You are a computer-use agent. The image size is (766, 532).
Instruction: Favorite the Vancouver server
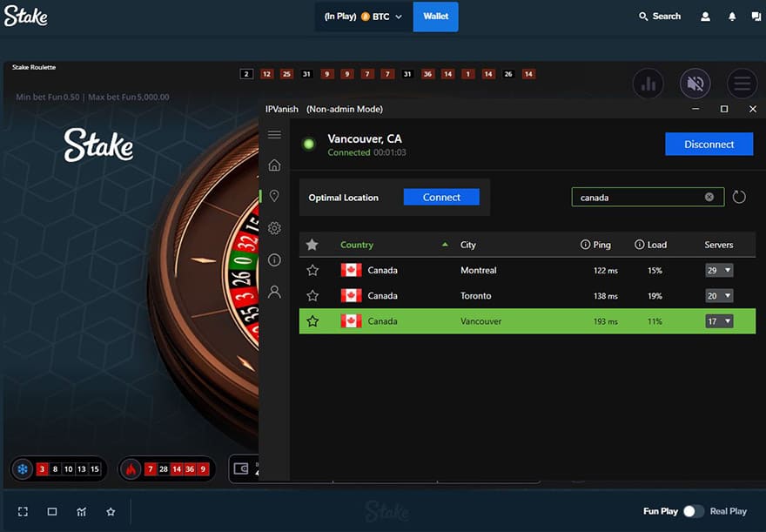[312, 321]
